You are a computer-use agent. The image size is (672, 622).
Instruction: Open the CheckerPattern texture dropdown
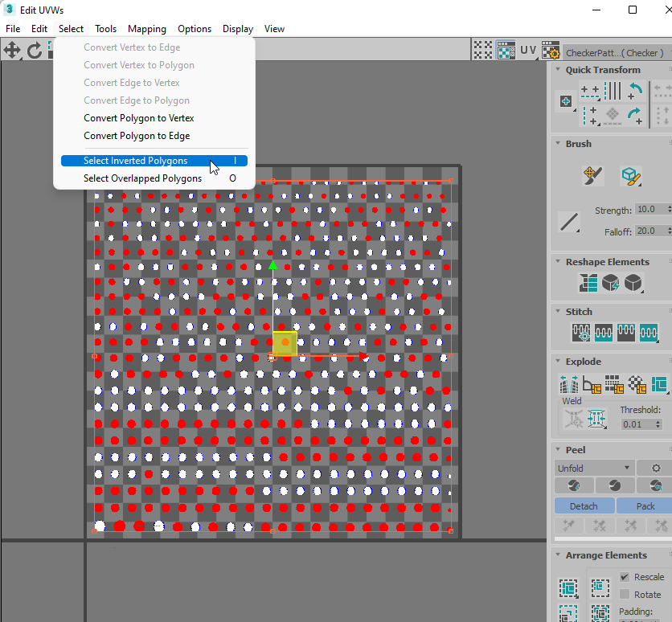pyautogui.click(x=615, y=52)
